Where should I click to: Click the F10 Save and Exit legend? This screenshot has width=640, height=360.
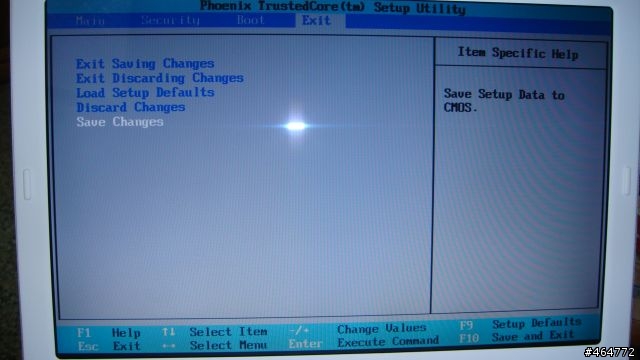[516, 337]
